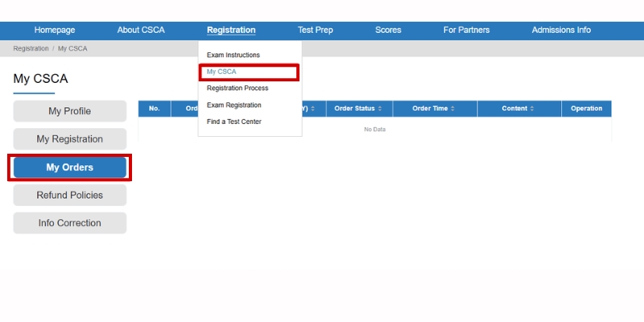This screenshot has width=644, height=322.
Task: Open Registration Process from the dropdown
Action: (237, 89)
